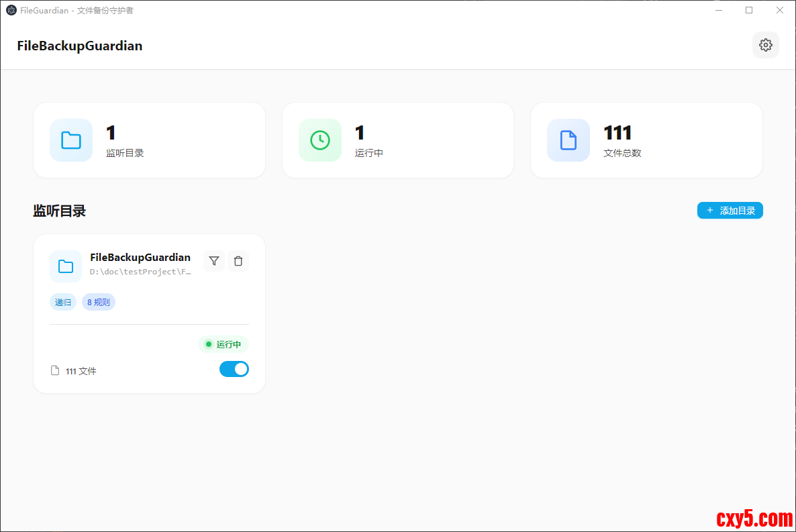The width and height of the screenshot is (796, 532).
Task: Open settings via the gear icon
Action: 765,45
